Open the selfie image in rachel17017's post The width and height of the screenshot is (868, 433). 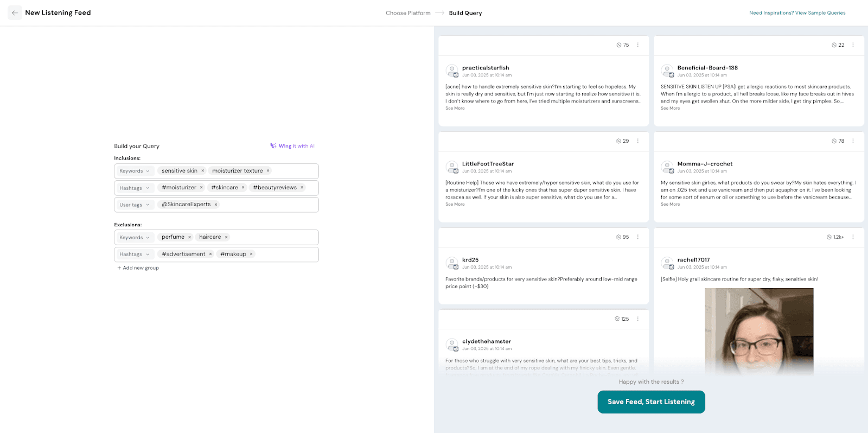click(x=759, y=331)
